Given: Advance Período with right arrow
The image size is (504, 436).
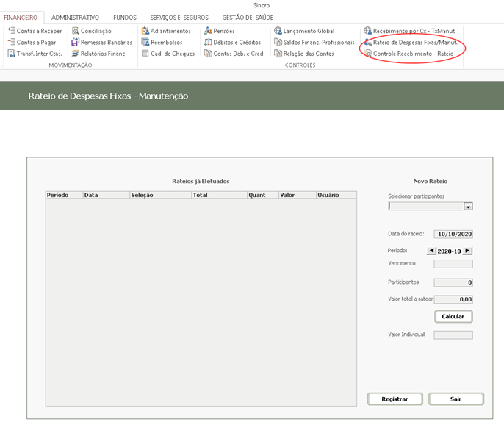Looking at the screenshot, I should pyautogui.click(x=467, y=251).
